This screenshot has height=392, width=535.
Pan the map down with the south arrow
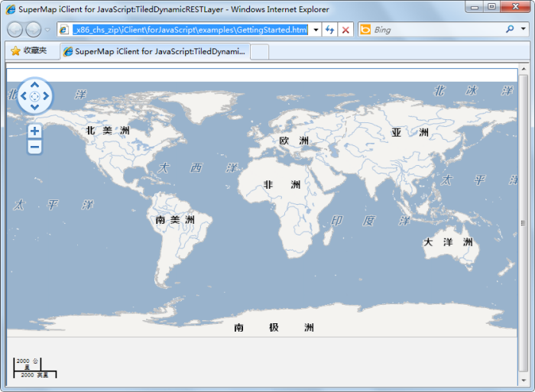point(34,108)
